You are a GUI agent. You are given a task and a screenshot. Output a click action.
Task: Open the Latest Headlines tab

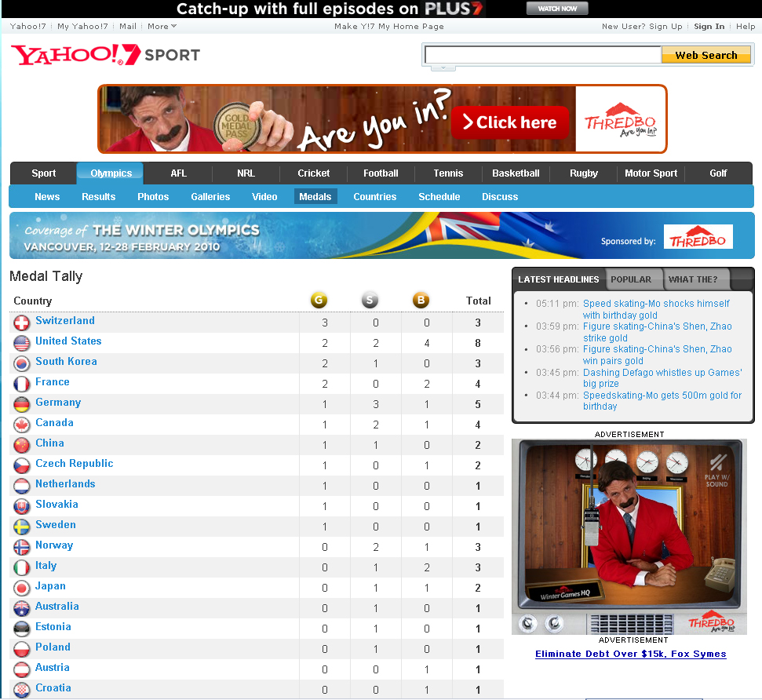click(x=559, y=279)
